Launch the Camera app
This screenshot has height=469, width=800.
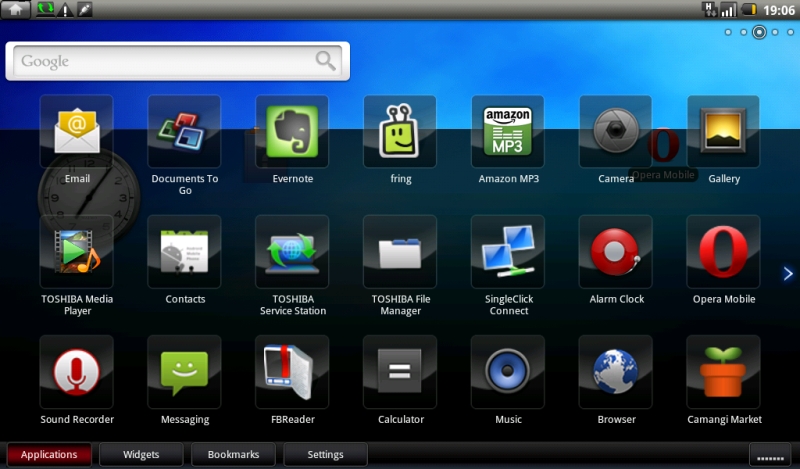point(615,132)
